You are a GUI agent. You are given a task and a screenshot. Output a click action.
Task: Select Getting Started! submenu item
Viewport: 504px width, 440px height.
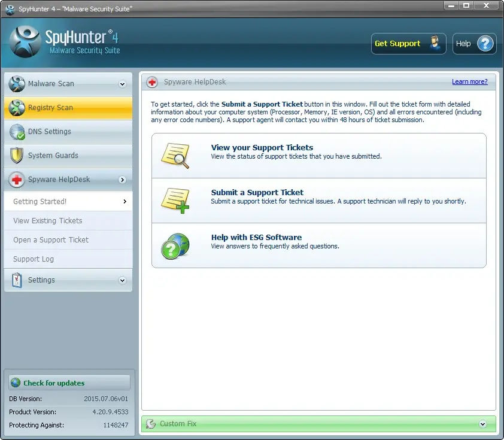pos(68,202)
